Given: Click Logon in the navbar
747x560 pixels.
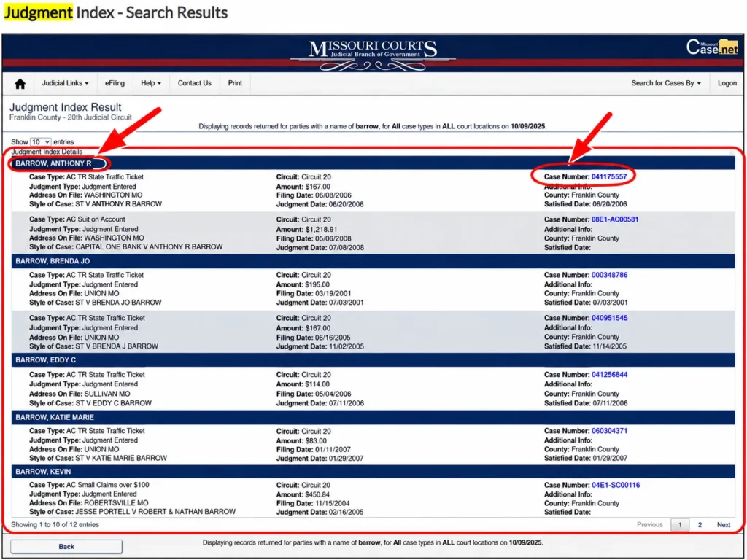Looking at the screenshot, I should [727, 83].
